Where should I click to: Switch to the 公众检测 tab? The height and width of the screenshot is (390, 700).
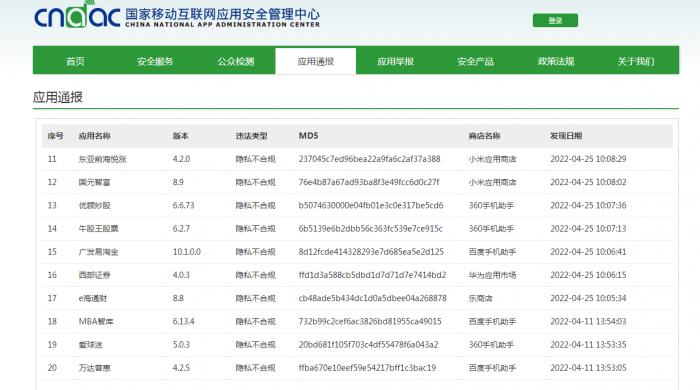tap(236, 62)
